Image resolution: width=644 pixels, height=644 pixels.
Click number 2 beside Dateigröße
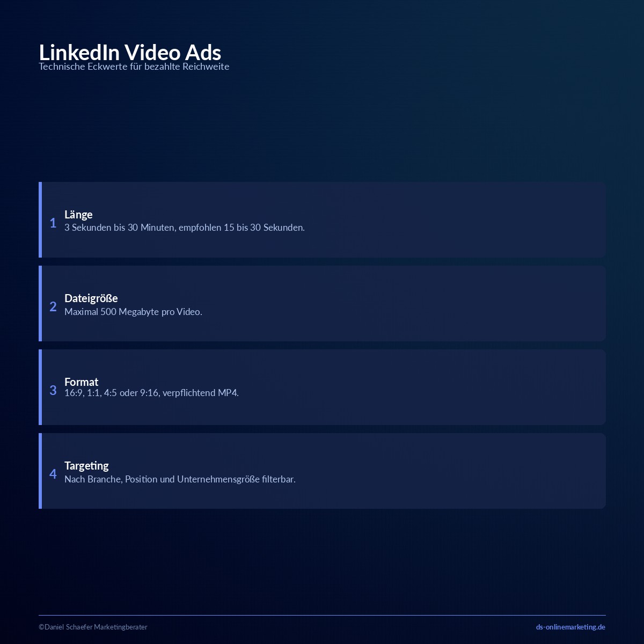point(53,306)
